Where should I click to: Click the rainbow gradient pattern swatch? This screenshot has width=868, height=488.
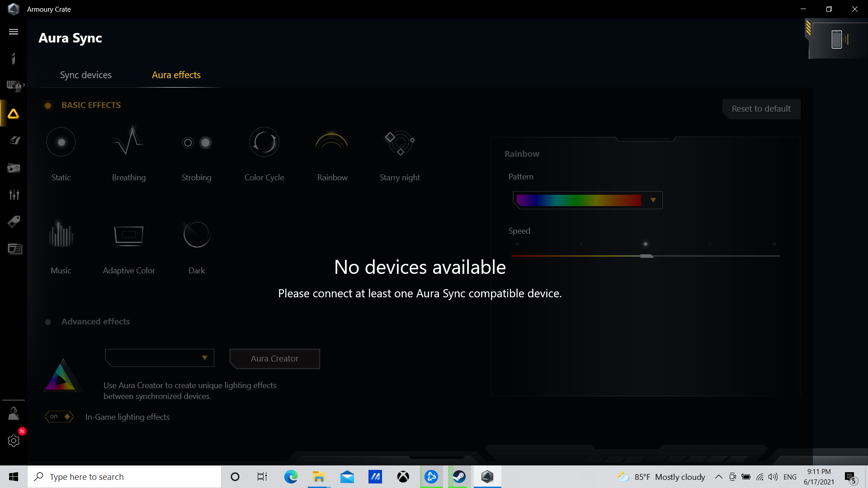click(579, 200)
